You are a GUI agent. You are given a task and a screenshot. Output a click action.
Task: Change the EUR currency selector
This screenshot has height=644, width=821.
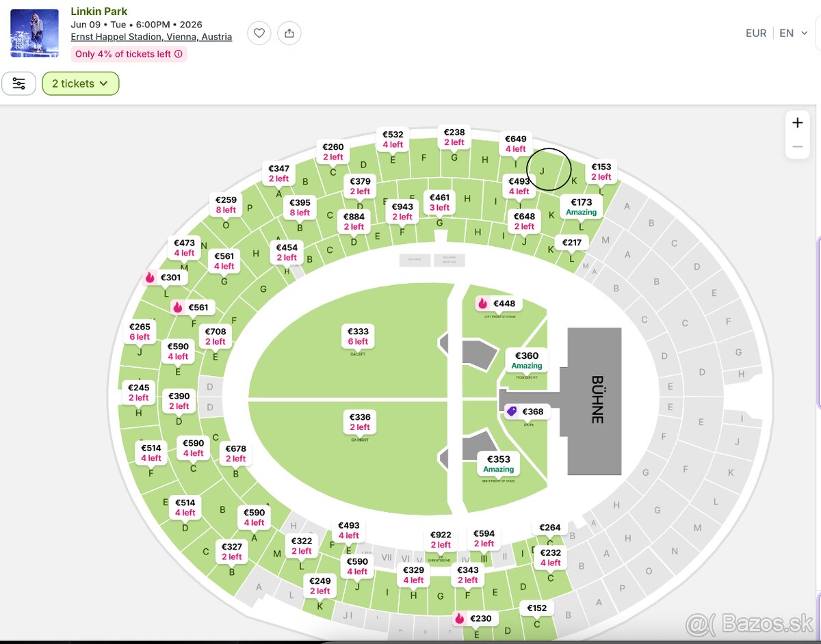pyautogui.click(x=756, y=33)
